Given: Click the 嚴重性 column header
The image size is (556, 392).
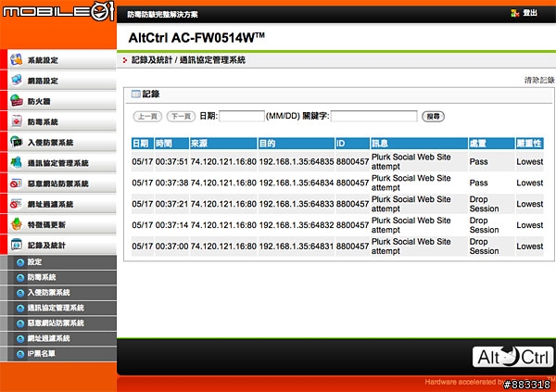Looking at the screenshot, I should click(x=529, y=144).
